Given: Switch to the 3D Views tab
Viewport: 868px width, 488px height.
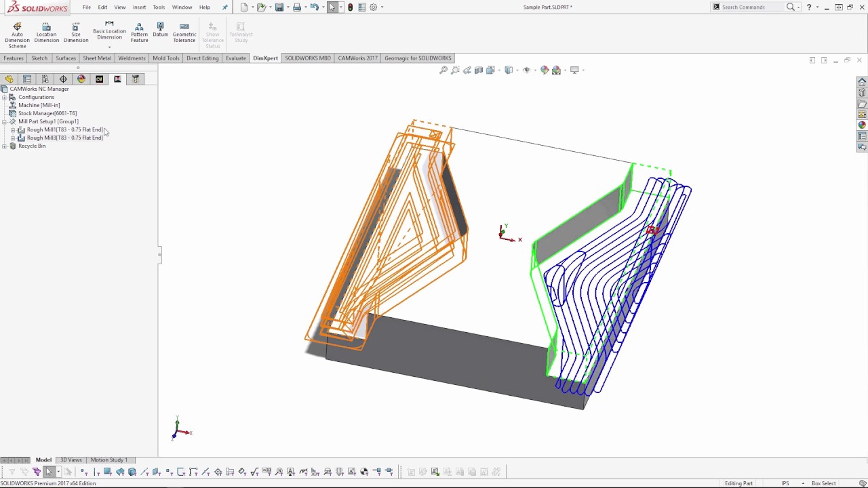Looking at the screenshot, I should [x=71, y=460].
